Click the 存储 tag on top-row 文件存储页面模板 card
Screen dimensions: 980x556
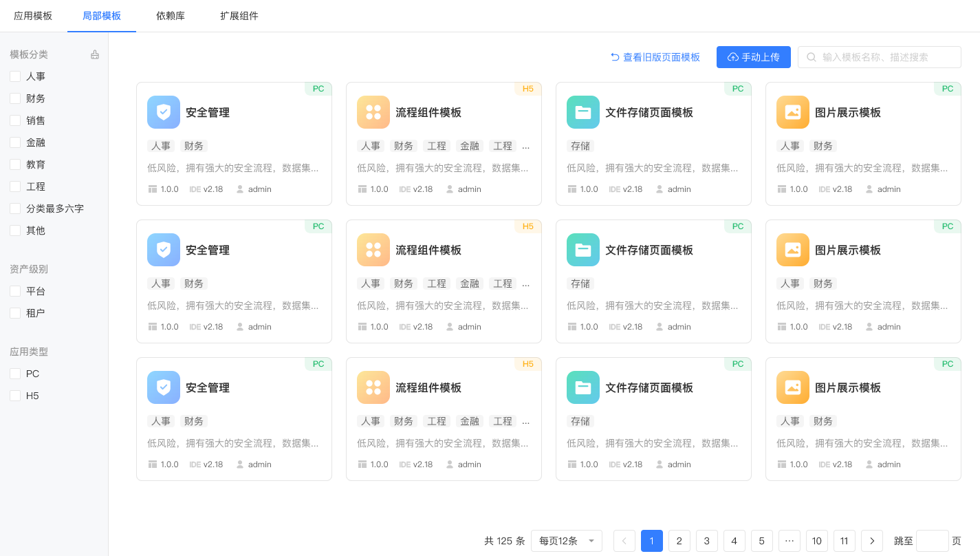(x=580, y=146)
